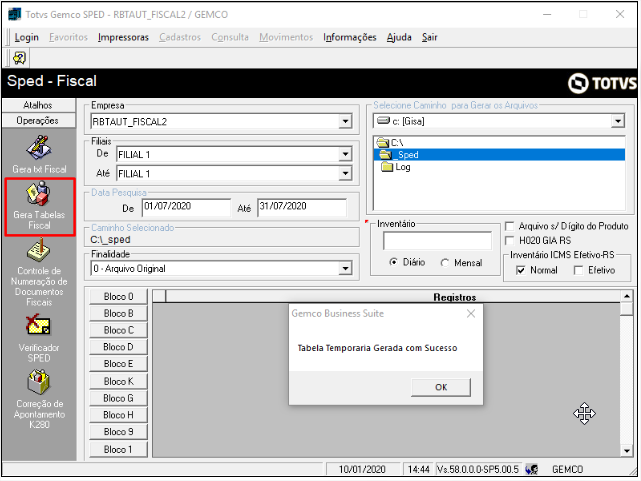Select the Mensal radio button
The height and width of the screenshot is (481, 641).
click(444, 263)
